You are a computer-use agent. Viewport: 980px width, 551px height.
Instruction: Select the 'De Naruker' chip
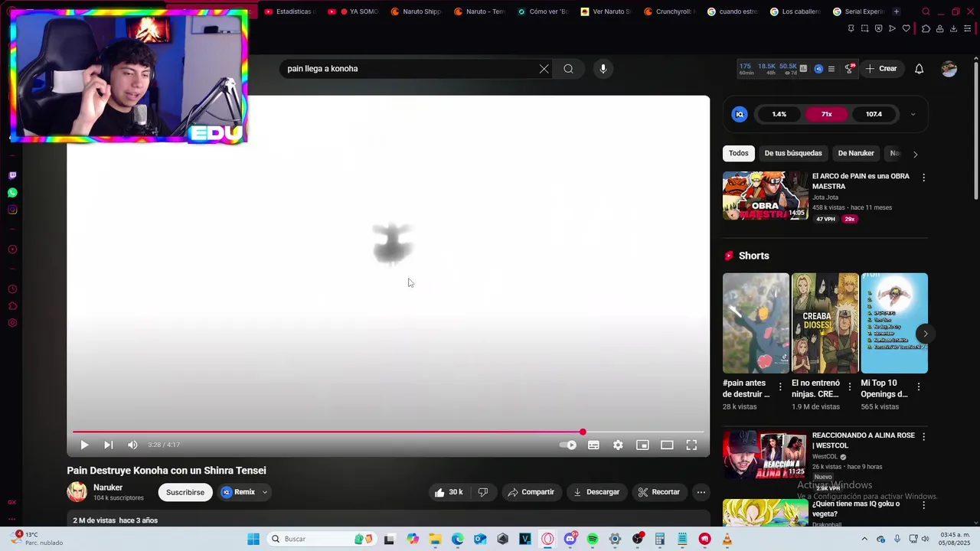pyautogui.click(x=856, y=153)
